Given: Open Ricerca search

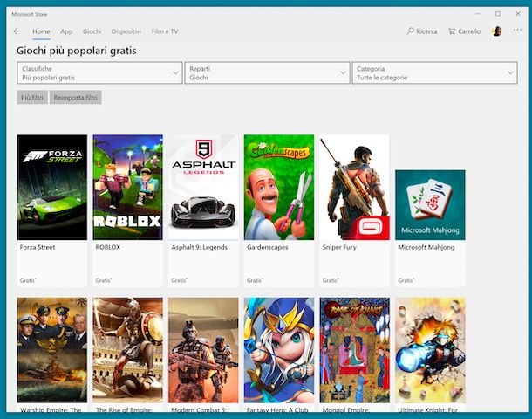Looking at the screenshot, I should point(422,31).
